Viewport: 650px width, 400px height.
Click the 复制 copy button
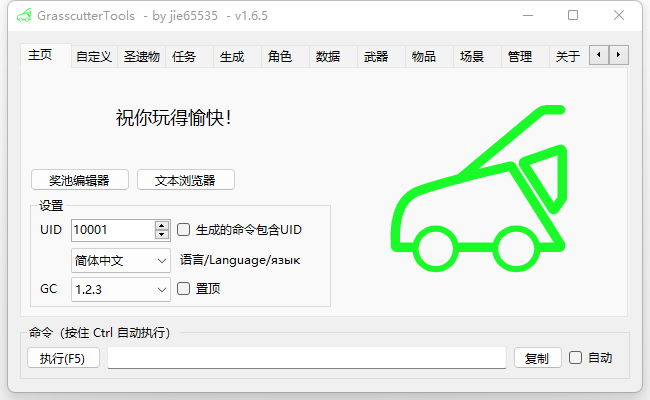(x=537, y=358)
